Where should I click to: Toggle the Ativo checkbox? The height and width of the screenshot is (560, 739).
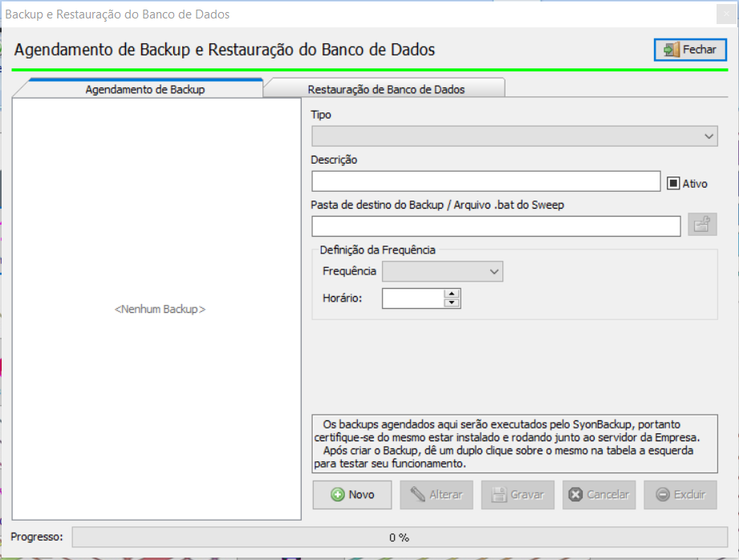[x=674, y=184]
